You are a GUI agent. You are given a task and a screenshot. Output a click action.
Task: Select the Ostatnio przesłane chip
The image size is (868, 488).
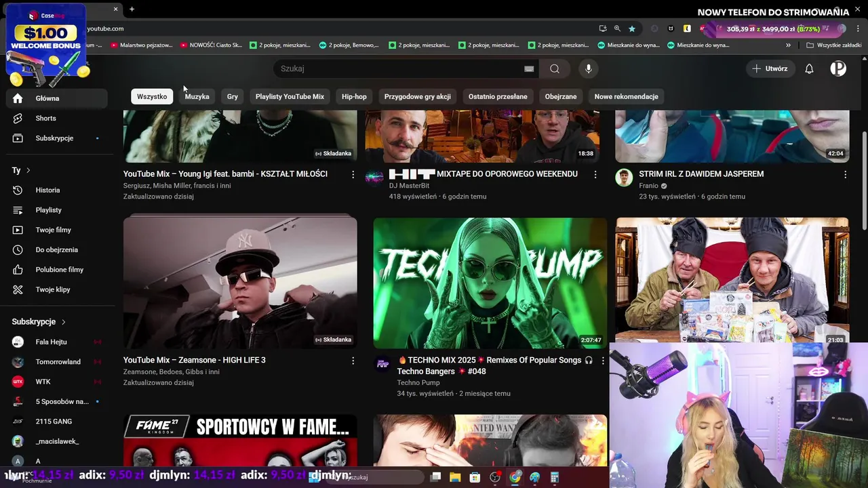coord(498,96)
